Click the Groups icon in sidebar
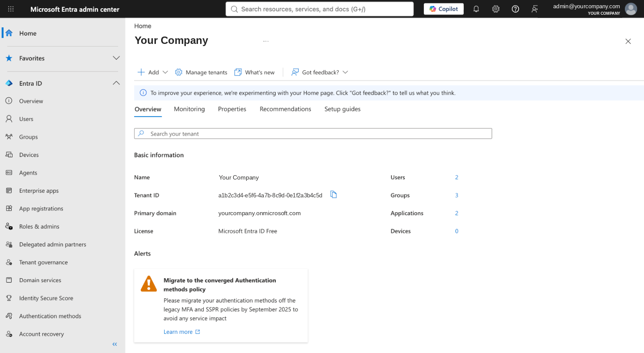Viewport: 644px width, 353px height. 9,137
